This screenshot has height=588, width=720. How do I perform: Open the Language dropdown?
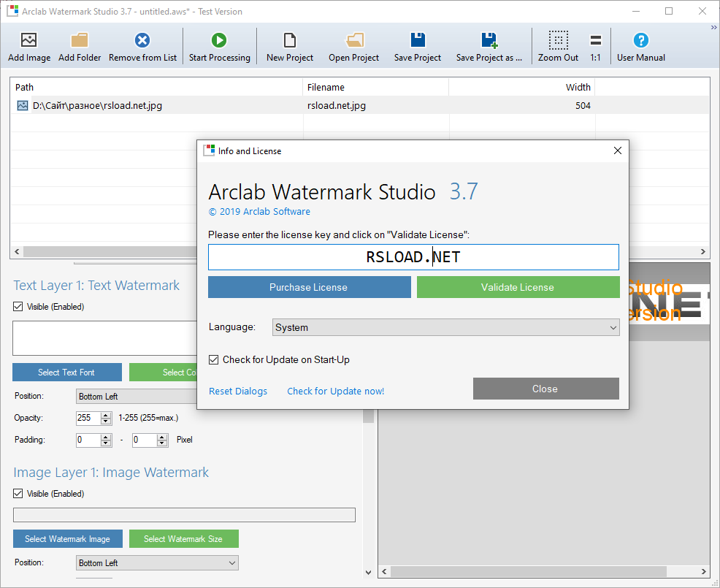coord(445,327)
